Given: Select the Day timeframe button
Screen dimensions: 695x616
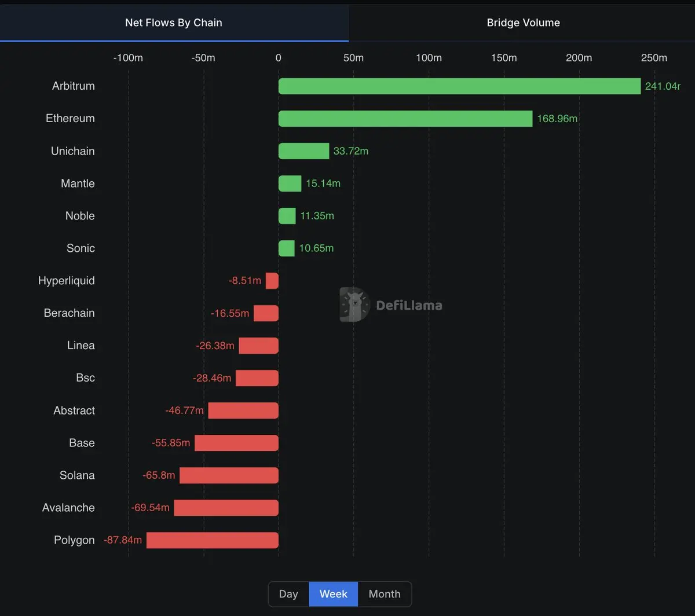Looking at the screenshot, I should click(288, 594).
